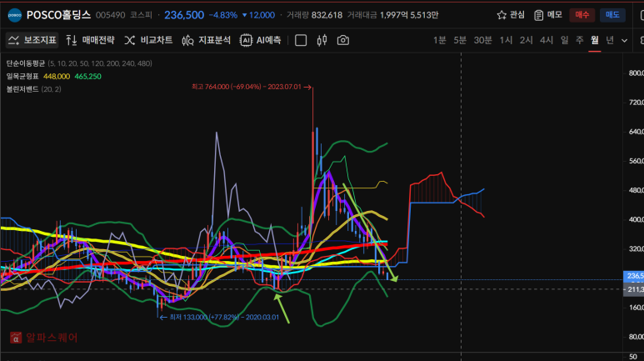
Task: Select the 주 weekly timeframe
Action: 580,40
